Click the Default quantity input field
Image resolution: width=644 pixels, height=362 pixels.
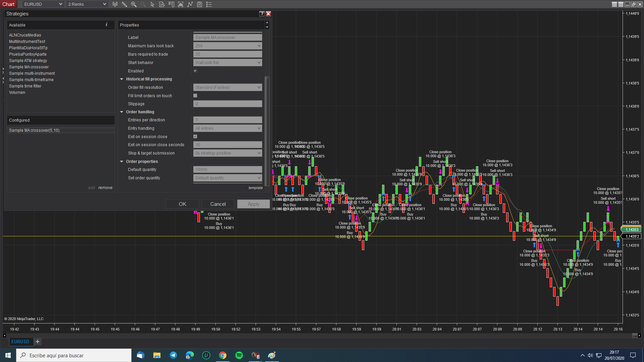click(227, 170)
